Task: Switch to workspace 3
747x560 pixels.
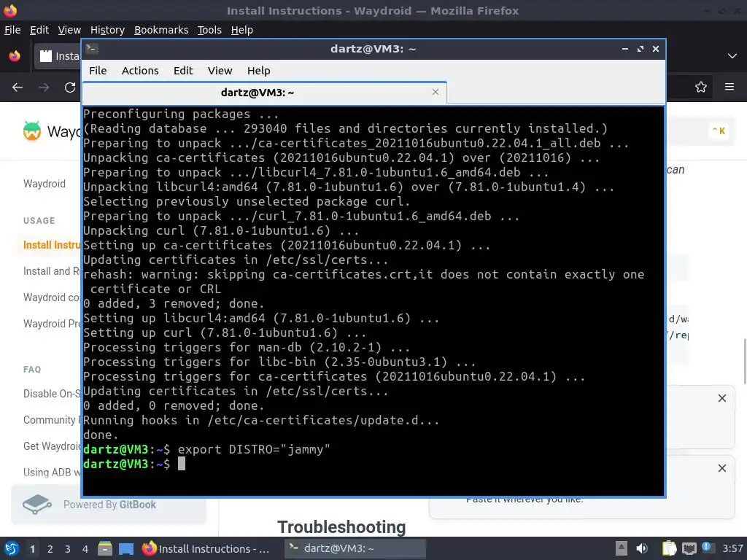Action: tap(68, 549)
